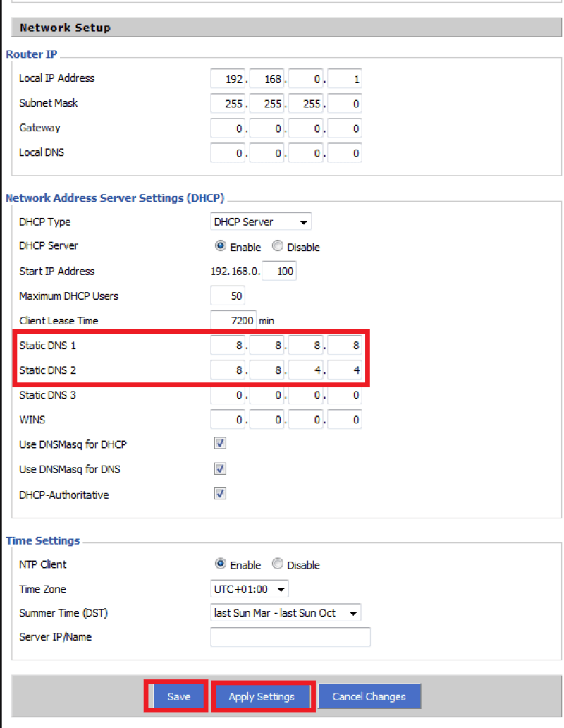
Task: Open the DHCP Type dropdown
Action: 261,222
